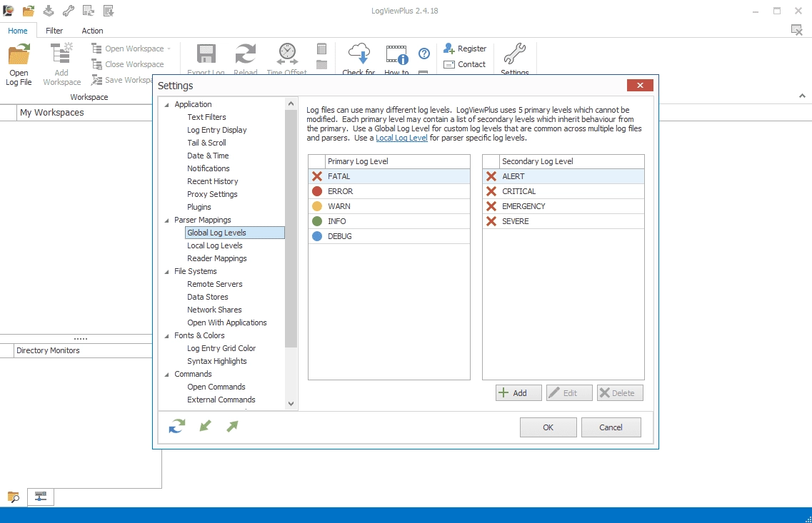Select the WARN yellow circle level
This screenshot has width=812, height=523.
[389, 206]
